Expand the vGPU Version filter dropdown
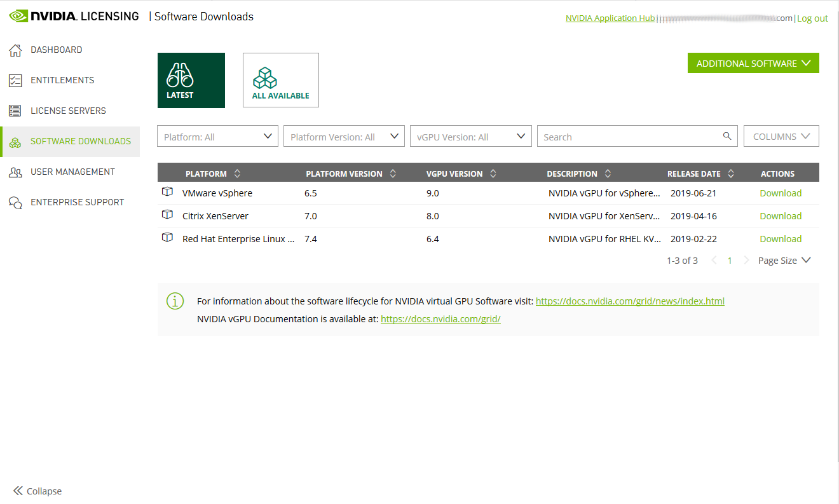The image size is (839, 504). pyautogui.click(x=470, y=137)
